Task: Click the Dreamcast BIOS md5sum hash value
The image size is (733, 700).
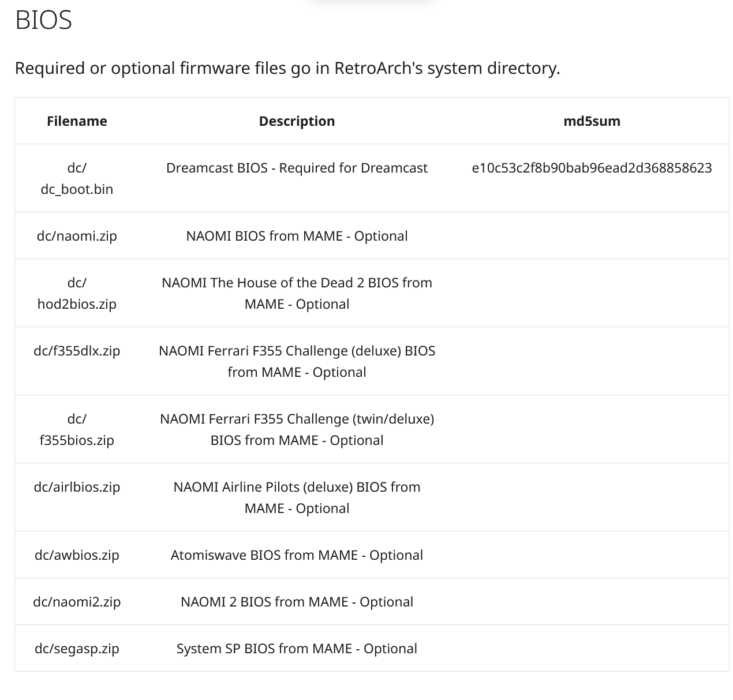Action: point(592,168)
